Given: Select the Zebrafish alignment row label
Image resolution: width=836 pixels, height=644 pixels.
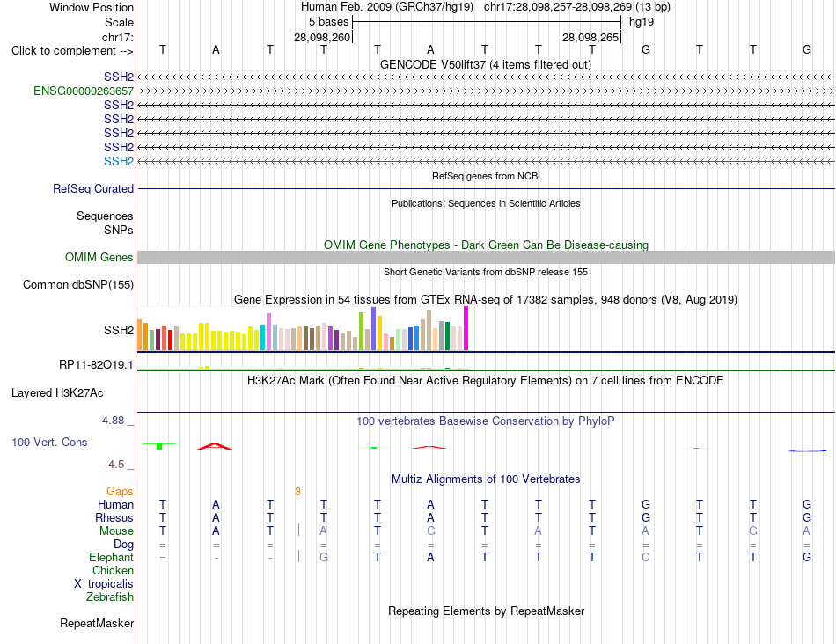Looking at the screenshot, I should pyautogui.click(x=110, y=597).
